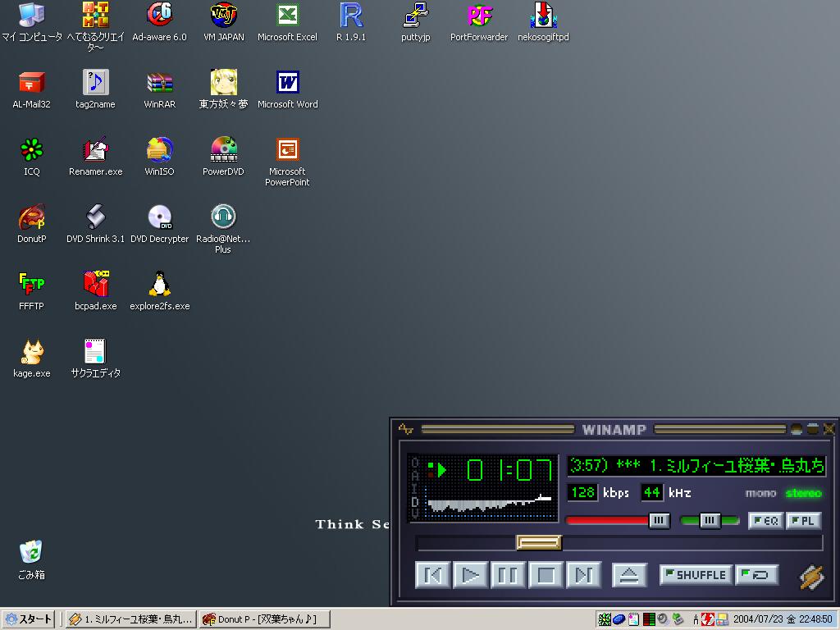Click the IME mode A tray indicator
Viewport: 840px width, 630px height.
point(696,620)
